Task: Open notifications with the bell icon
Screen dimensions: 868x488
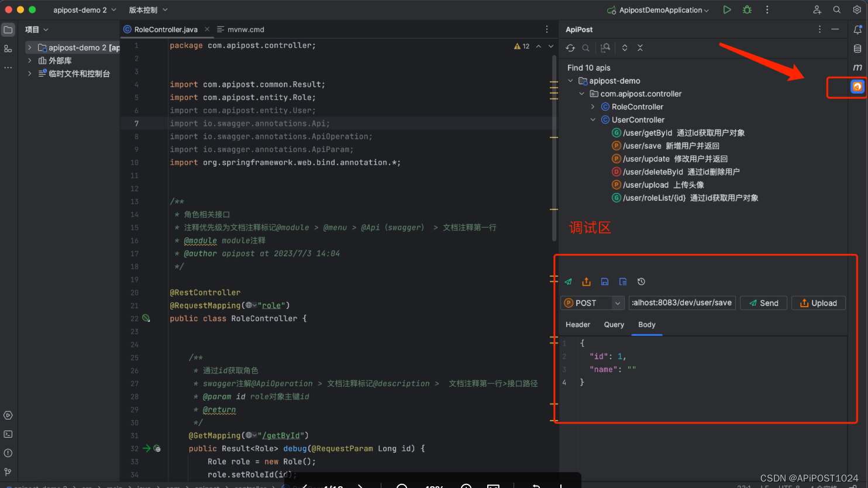Action: tap(858, 29)
